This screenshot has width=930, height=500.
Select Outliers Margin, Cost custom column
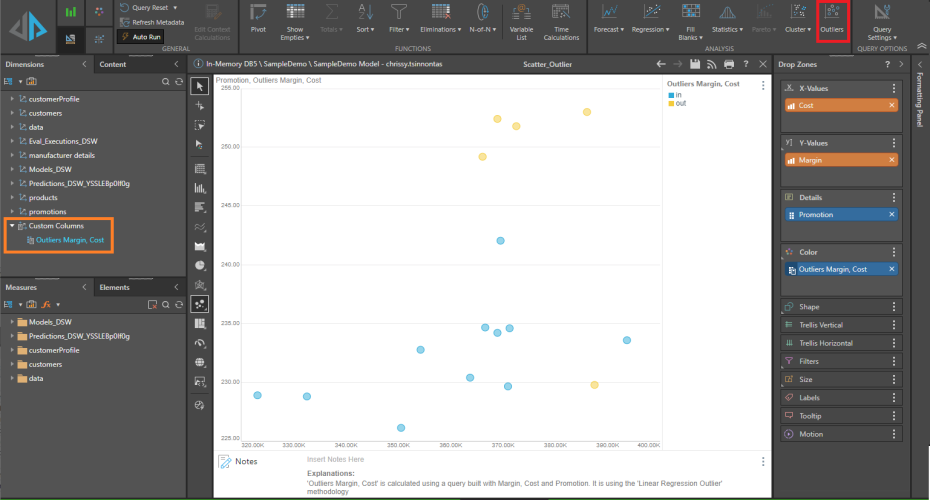(x=70, y=240)
